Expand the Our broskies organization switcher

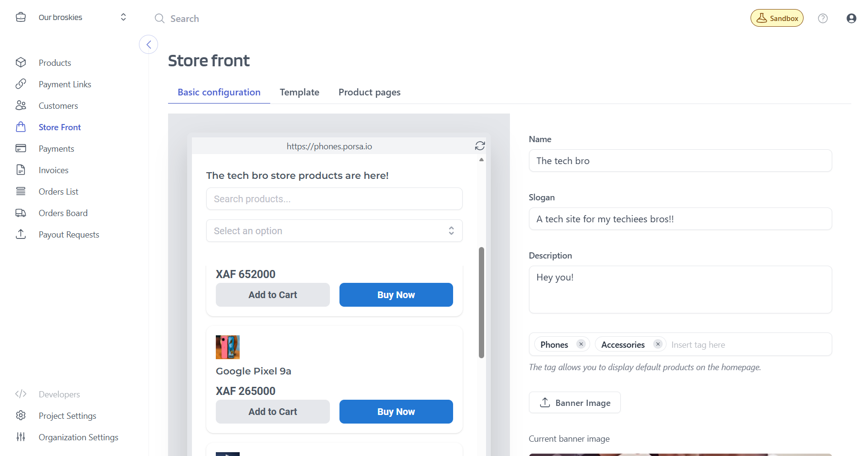tap(123, 17)
